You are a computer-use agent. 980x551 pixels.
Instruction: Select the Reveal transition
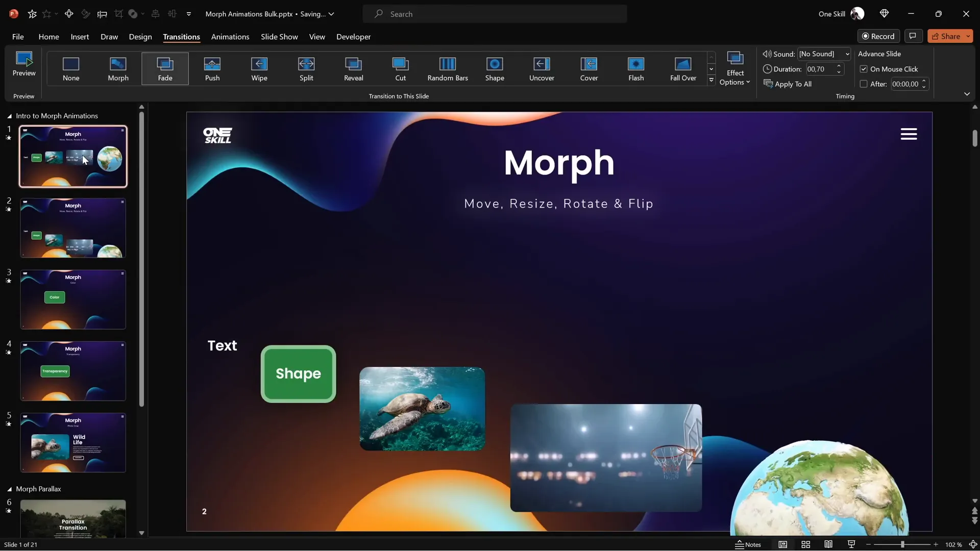pyautogui.click(x=353, y=69)
